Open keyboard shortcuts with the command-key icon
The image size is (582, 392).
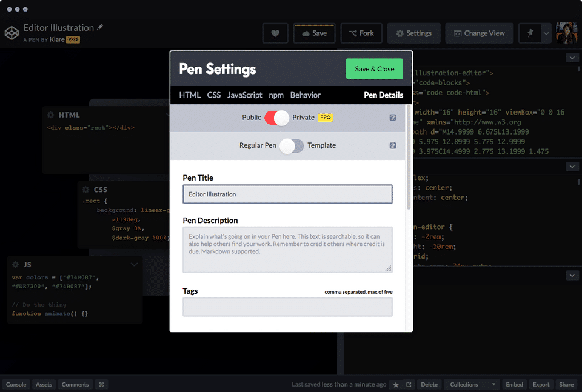[x=102, y=384]
